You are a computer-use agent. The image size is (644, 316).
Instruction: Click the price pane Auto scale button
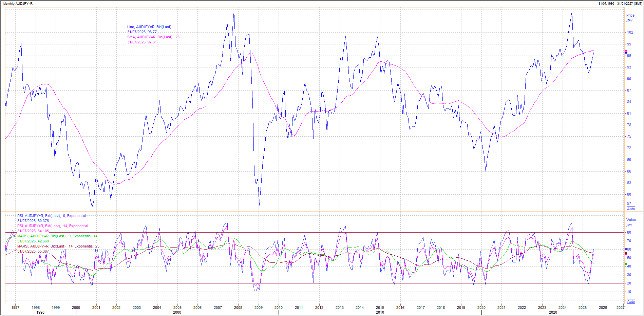point(631,209)
